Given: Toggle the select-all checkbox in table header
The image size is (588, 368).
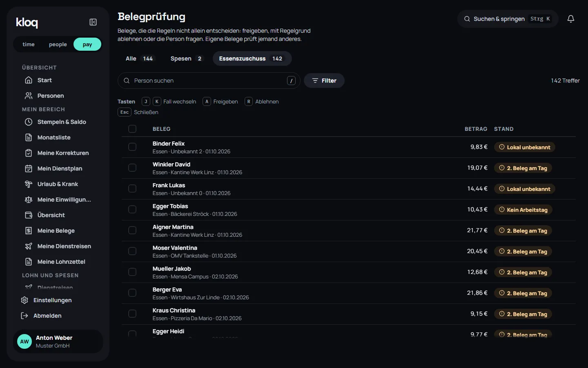Looking at the screenshot, I should pos(132,129).
